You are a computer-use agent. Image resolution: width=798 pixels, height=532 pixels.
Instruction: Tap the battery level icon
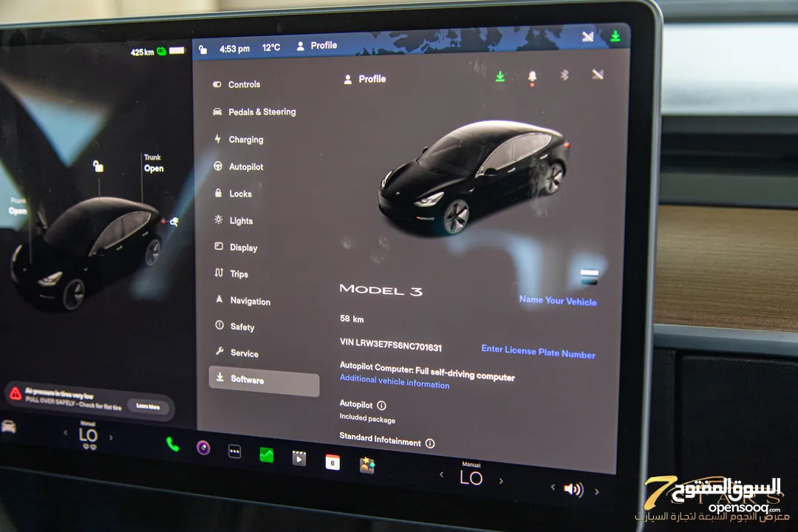177,50
